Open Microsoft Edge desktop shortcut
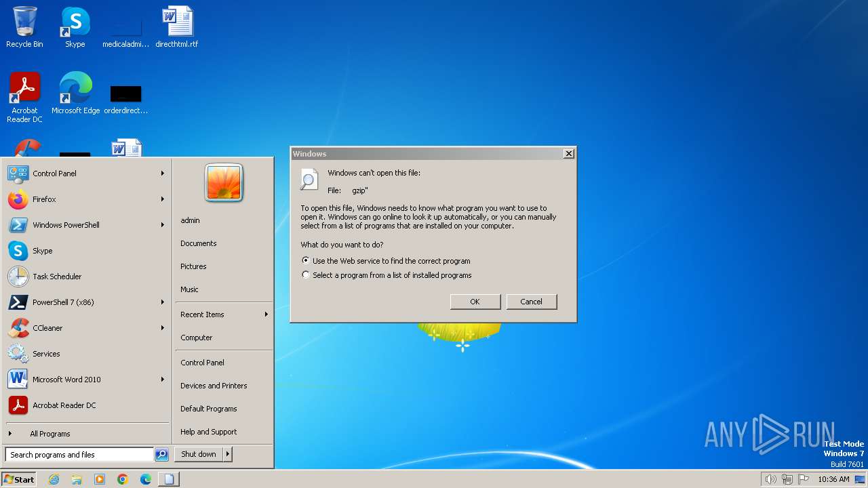This screenshot has width=868, height=488. [x=75, y=93]
